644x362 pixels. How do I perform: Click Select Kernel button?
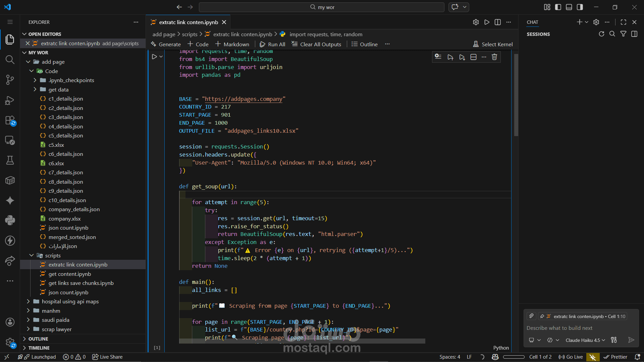(x=493, y=44)
